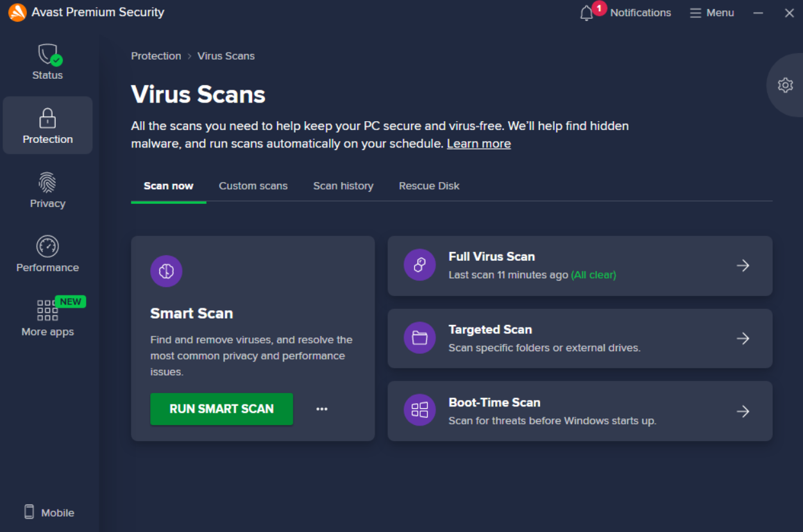The width and height of the screenshot is (803, 532).
Task: Select the Protection padlock icon
Action: [x=47, y=118]
